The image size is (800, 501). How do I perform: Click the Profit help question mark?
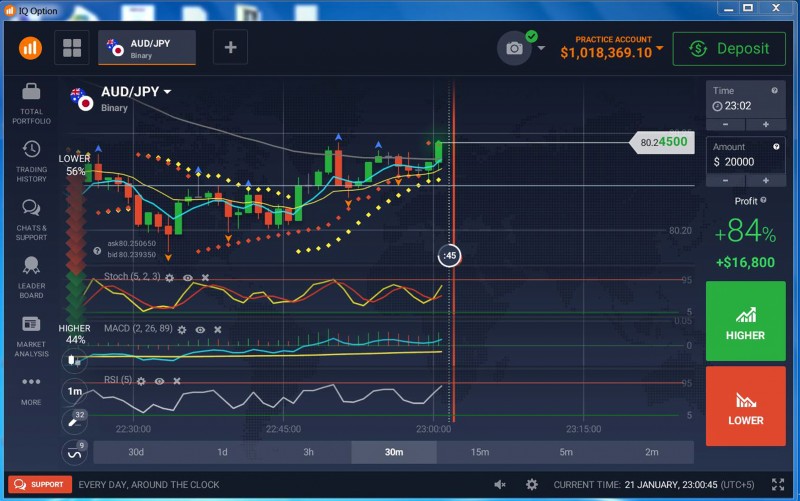[763, 200]
